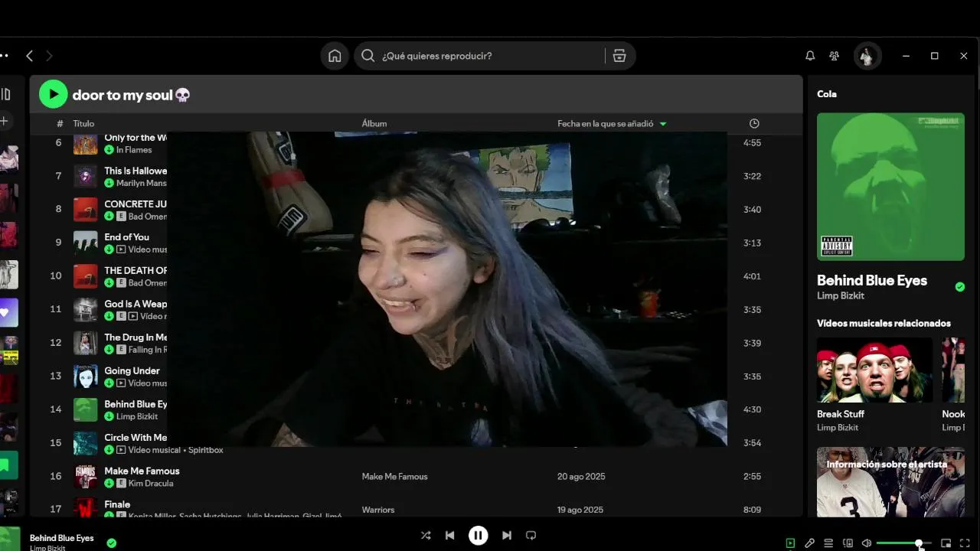Image resolution: width=980 pixels, height=551 pixels.
Task: Click downloaded arrow icon on Make Me Famous row
Action: [109, 483]
